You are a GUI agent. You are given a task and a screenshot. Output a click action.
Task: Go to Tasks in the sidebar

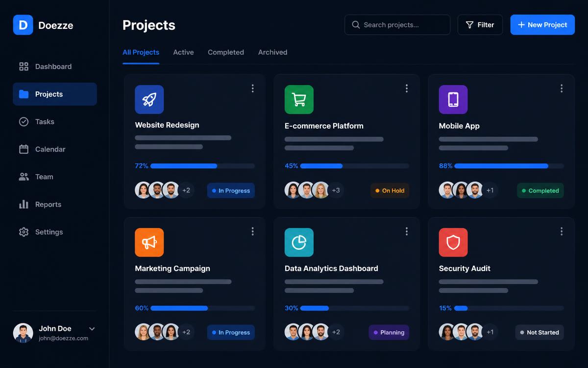(55, 121)
